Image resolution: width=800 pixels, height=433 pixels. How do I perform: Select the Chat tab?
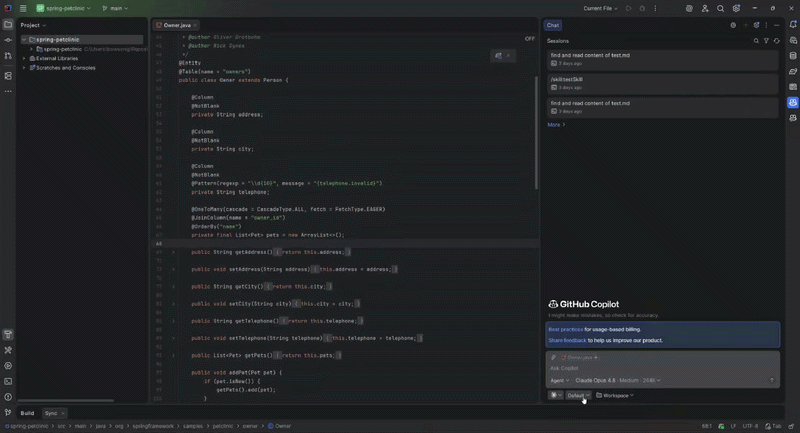tap(553, 25)
